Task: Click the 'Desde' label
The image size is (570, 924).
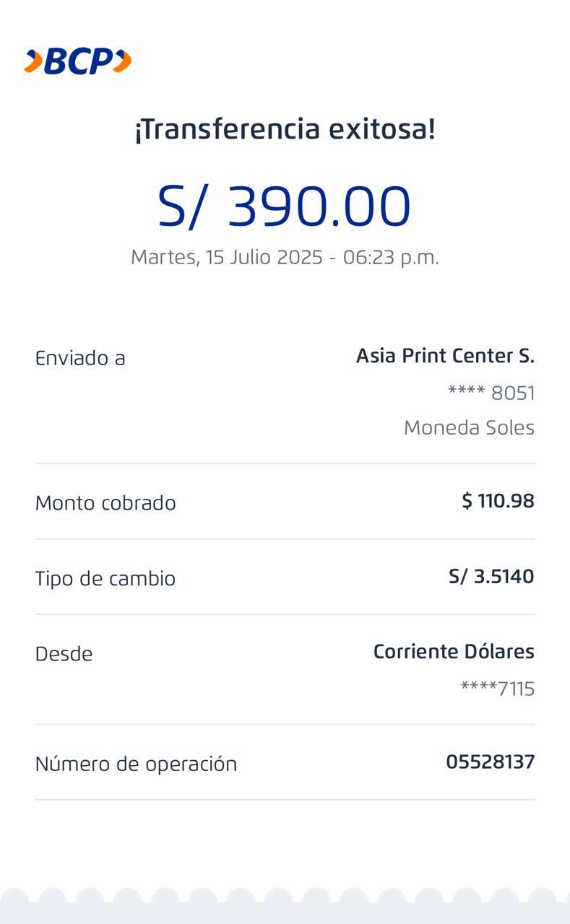Action: (64, 654)
